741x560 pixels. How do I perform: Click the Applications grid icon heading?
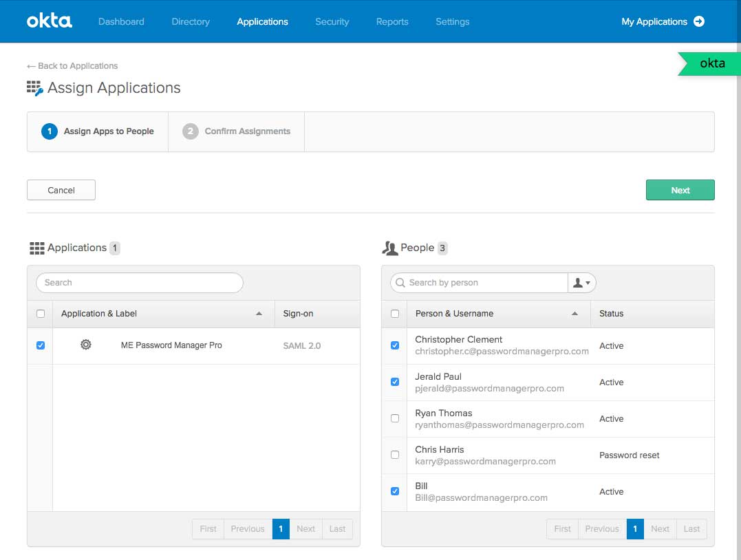click(x=36, y=248)
